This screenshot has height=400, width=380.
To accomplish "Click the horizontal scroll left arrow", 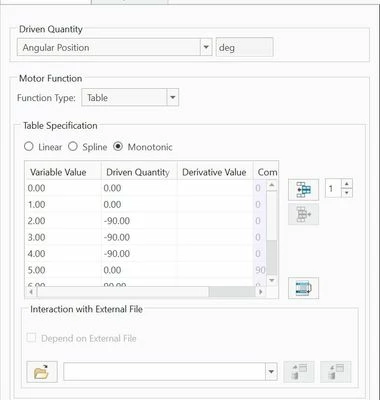I will (x=31, y=292).
